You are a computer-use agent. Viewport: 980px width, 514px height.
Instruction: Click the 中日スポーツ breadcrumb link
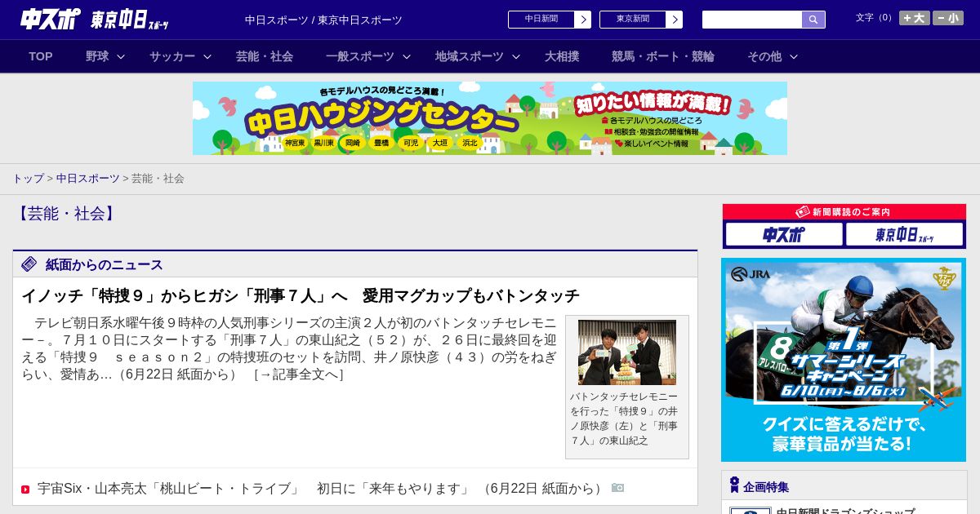coord(88,179)
